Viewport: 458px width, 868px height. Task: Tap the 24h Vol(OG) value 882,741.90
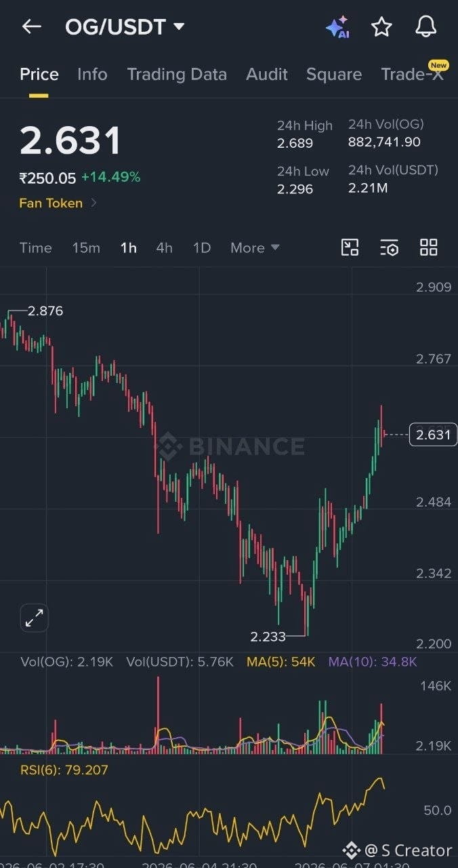[384, 142]
